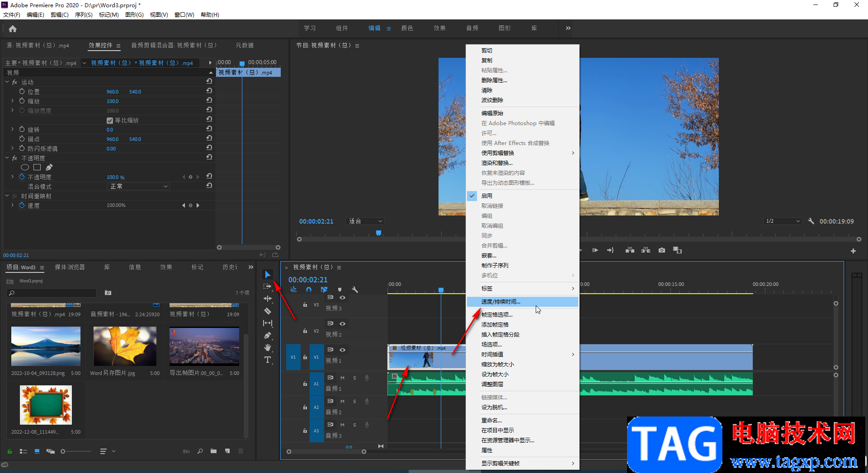
Task: Open the zoom level fit dropdown
Action: pyautogui.click(x=365, y=221)
